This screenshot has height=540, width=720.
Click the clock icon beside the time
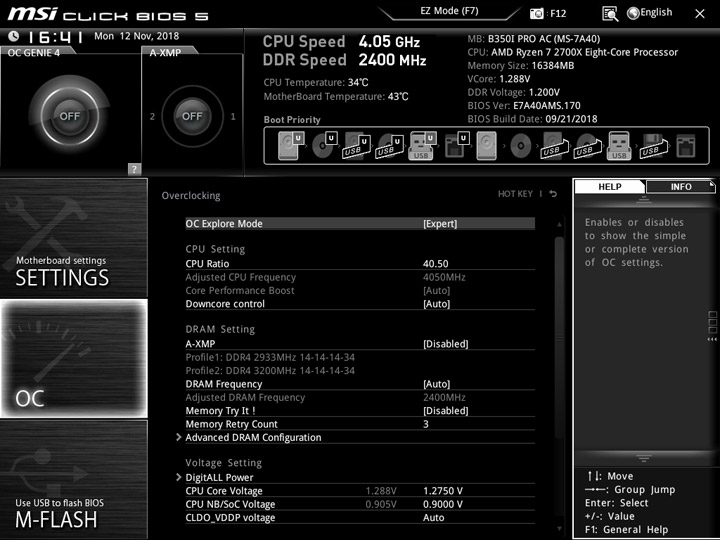point(14,36)
